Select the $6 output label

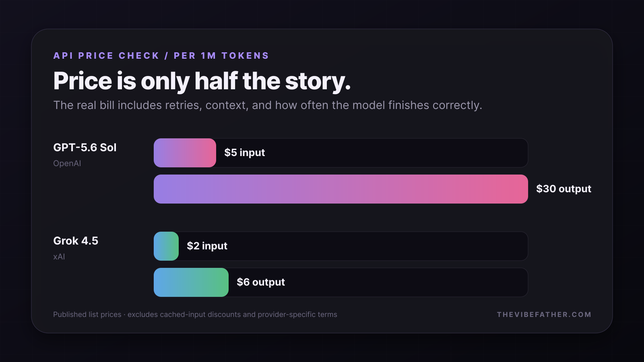(x=261, y=282)
